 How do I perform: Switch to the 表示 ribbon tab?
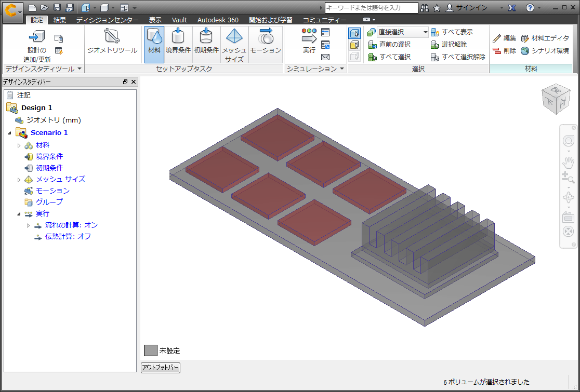(x=155, y=20)
